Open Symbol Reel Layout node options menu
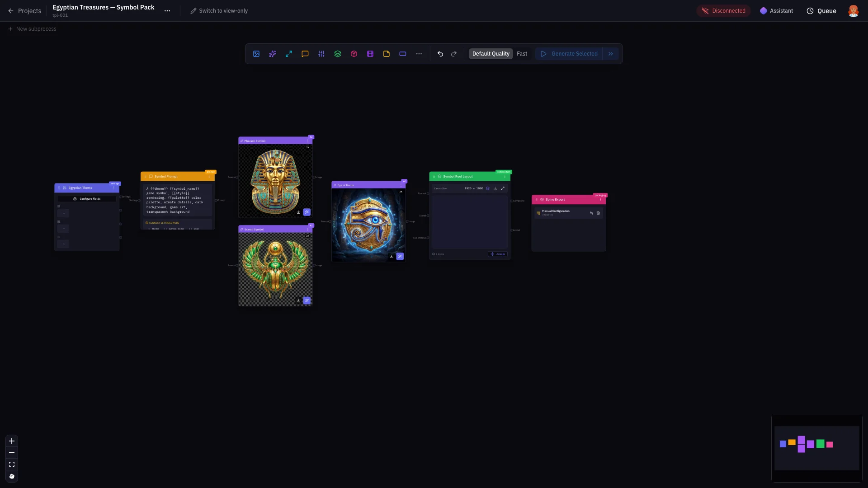Viewport: 868px width, 488px height. click(505, 177)
